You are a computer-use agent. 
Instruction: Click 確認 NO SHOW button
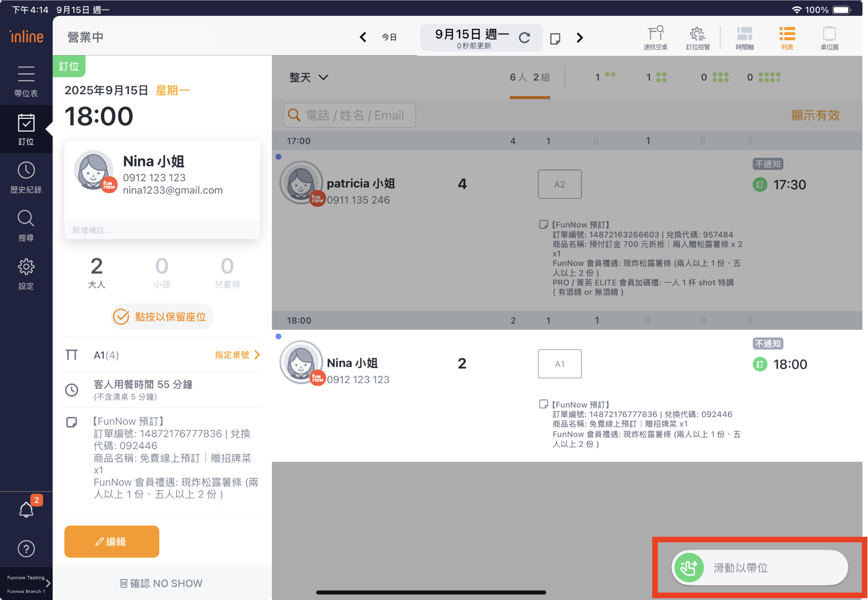click(x=162, y=583)
